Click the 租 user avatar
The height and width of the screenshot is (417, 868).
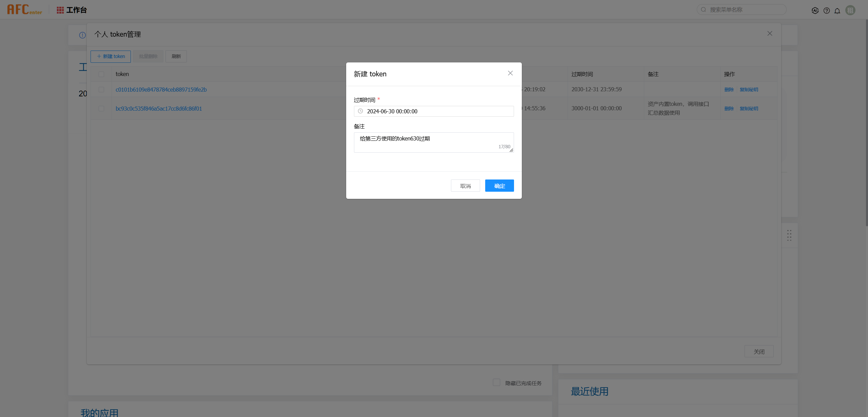[x=850, y=10]
